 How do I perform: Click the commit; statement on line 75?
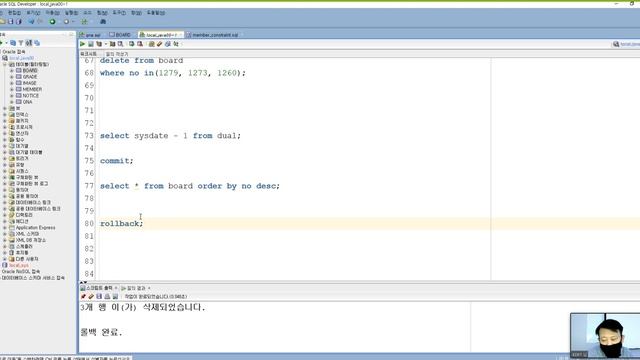tap(117, 161)
